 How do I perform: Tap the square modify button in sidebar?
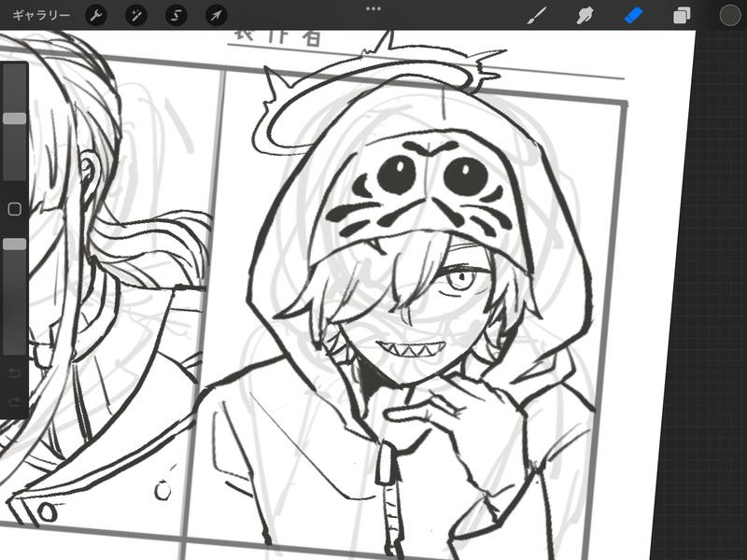click(14, 209)
